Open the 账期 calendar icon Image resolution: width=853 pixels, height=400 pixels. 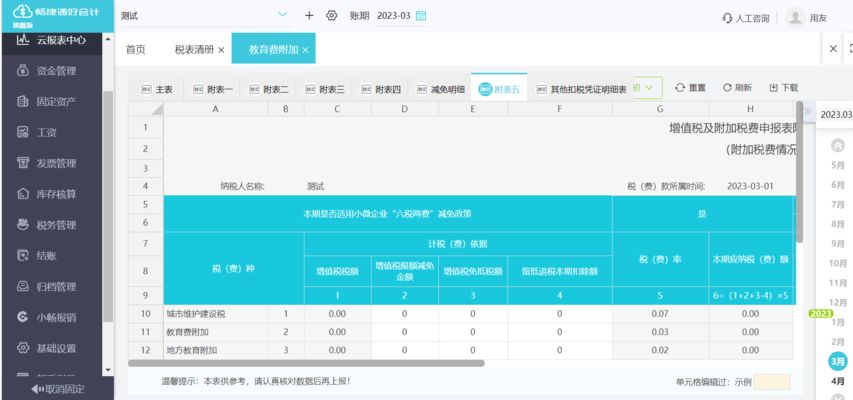point(421,16)
